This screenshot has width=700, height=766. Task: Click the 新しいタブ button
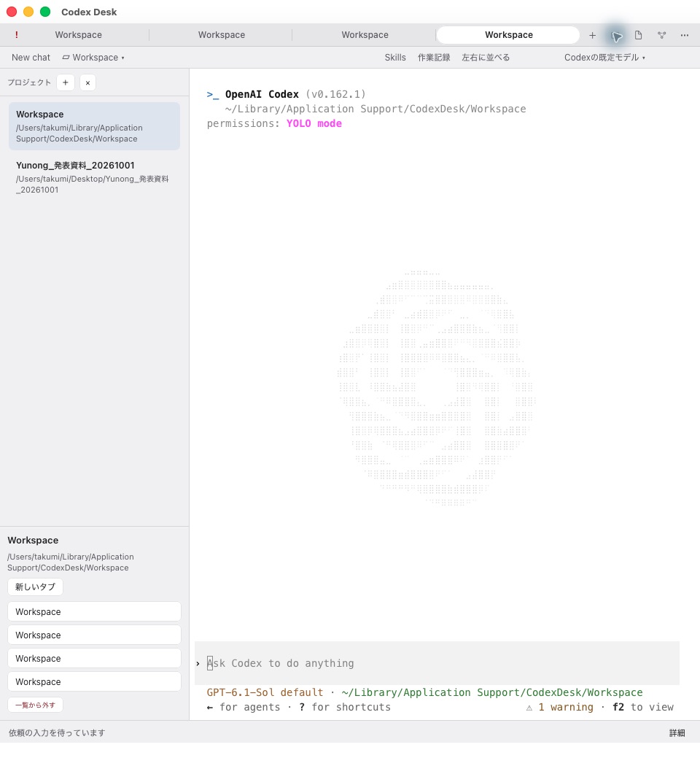click(35, 587)
